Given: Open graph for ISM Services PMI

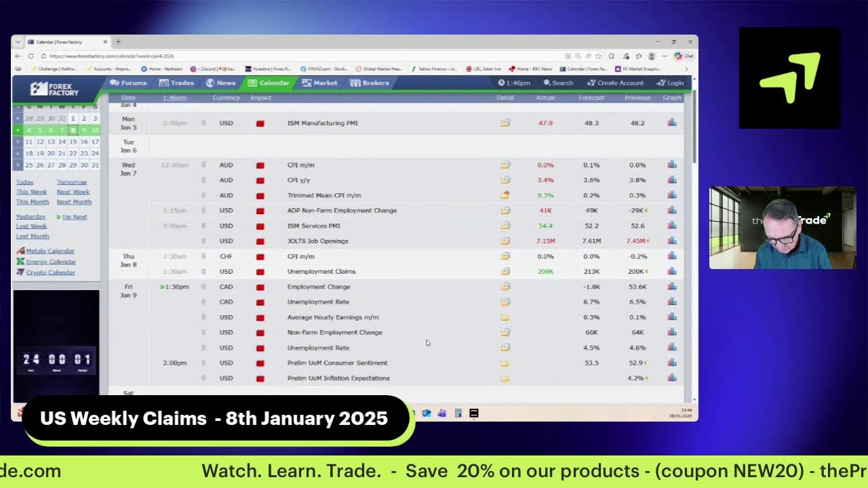Looking at the screenshot, I should coord(672,226).
